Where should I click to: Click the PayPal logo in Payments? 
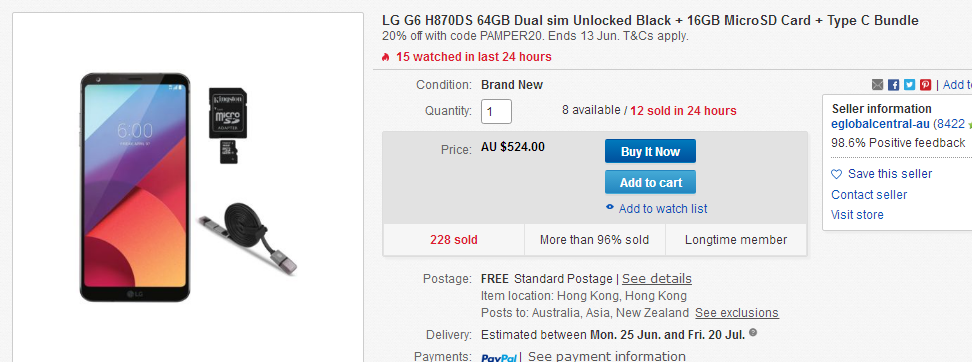point(499,358)
